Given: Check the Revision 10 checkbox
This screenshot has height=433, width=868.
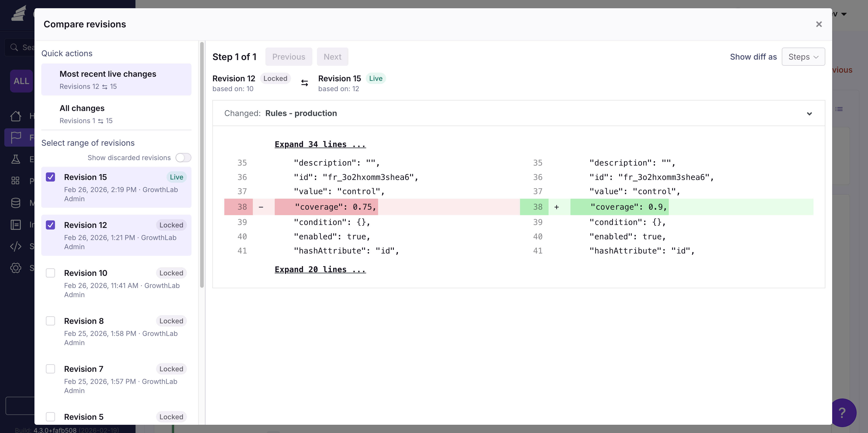Looking at the screenshot, I should point(51,272).
